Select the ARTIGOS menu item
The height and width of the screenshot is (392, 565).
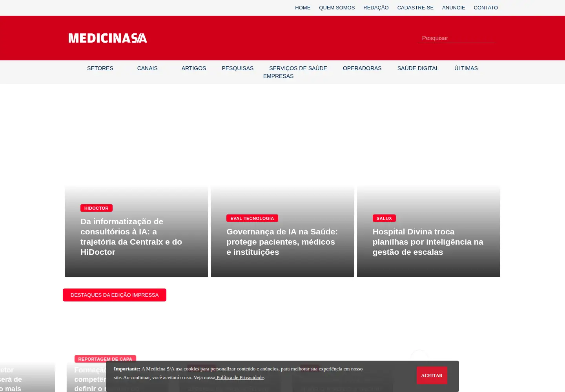pyautogui.click(x=194, y=68)
